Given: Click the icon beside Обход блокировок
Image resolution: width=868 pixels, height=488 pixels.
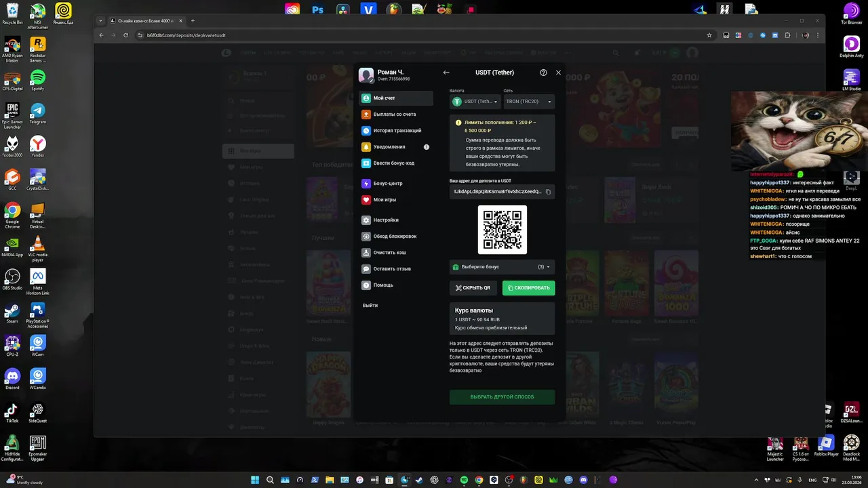Looking at the screenshot, I should pos(366,237).
